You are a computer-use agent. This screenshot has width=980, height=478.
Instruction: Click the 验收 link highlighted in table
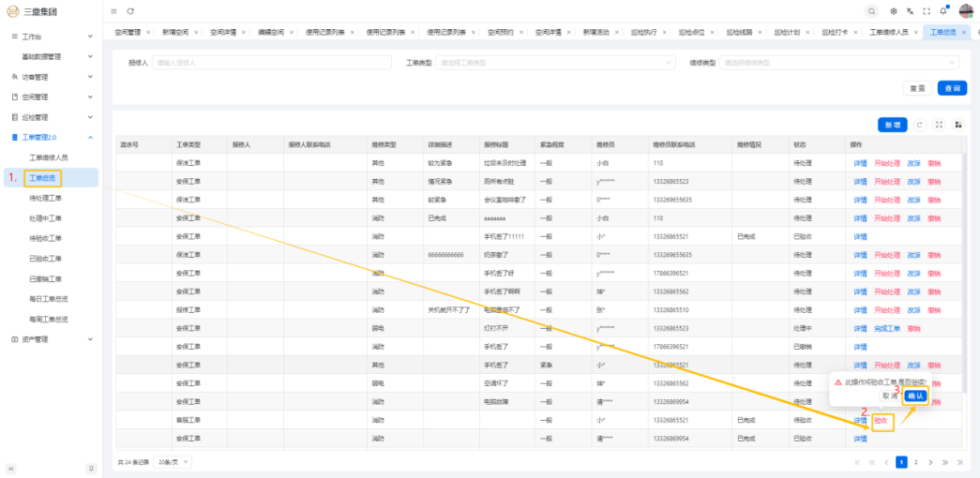tap(880, 421)
